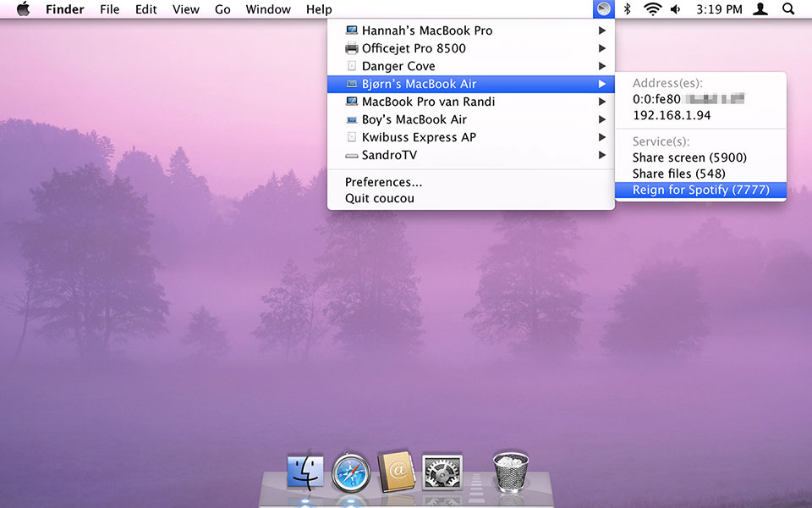The height and width of the screenshot is (508, 812).
Task: Click the user account silhouette icon
Action: coord(760,8)
